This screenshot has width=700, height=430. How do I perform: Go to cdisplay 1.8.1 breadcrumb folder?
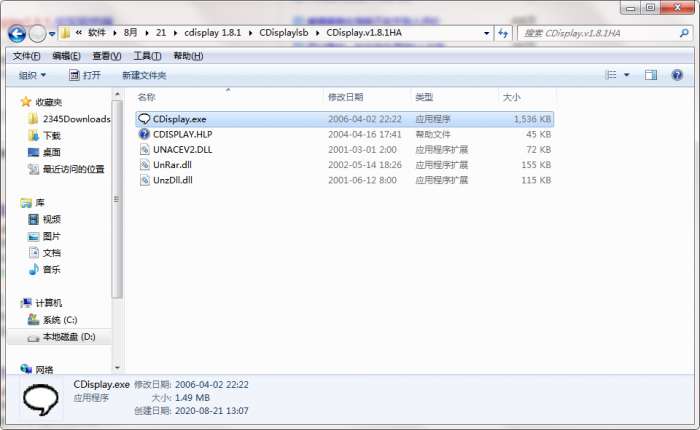point(212,33)
